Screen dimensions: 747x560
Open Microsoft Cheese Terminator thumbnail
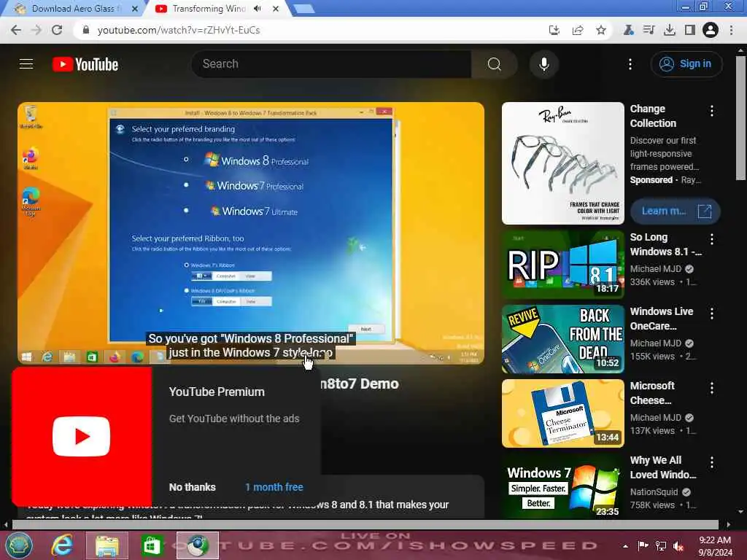tap(562, 413)
